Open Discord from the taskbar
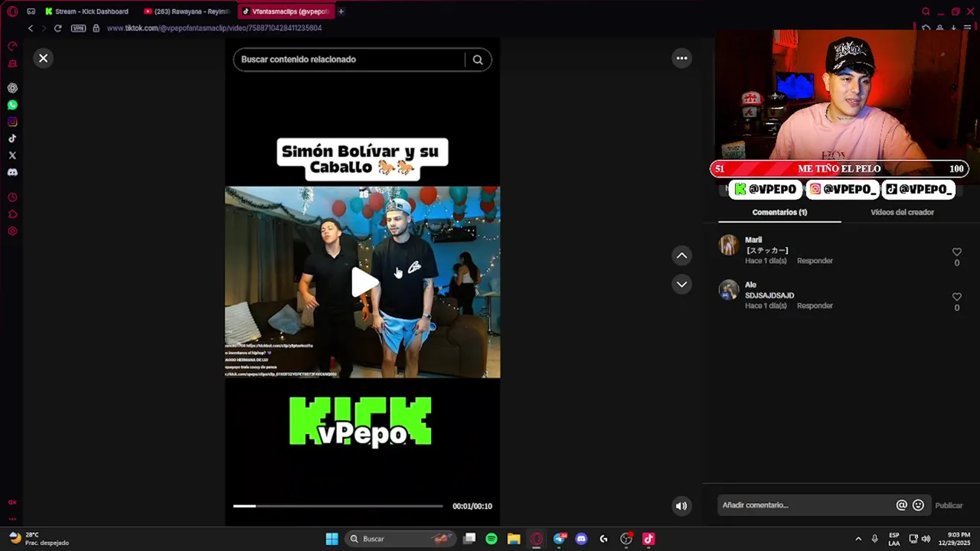This screenshot has width=980, height=551. click(581, 539)
